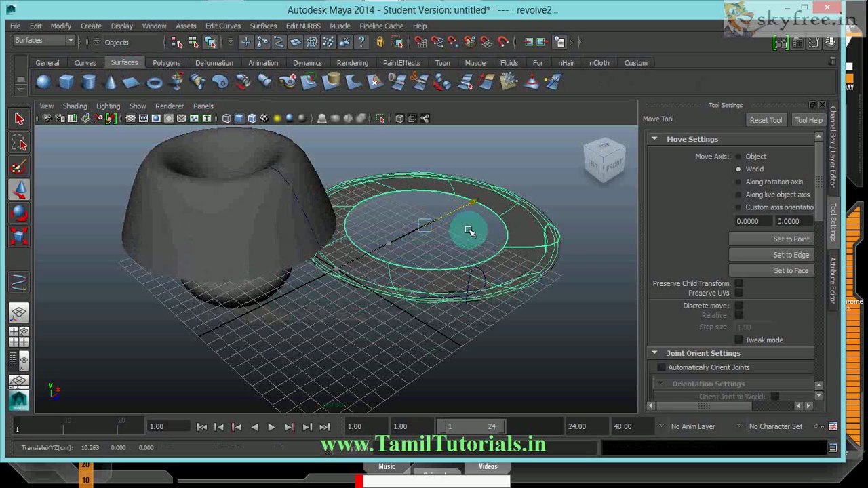Open the viewport Shading menu

[x=75, y=106]
